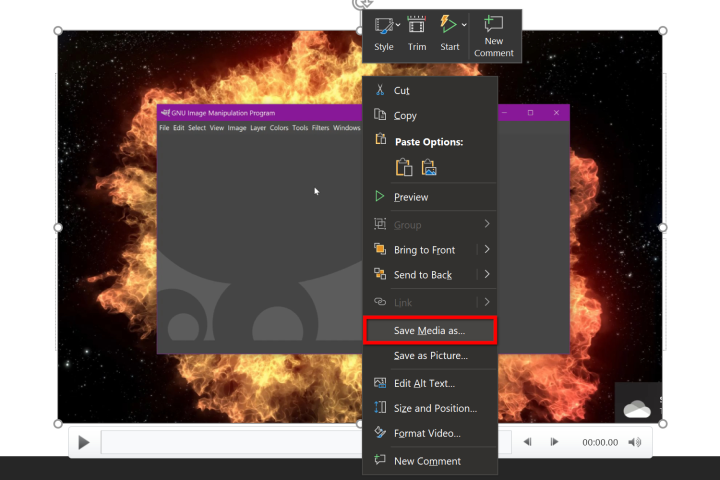Choose Cut from the context menu

point(429,90)
